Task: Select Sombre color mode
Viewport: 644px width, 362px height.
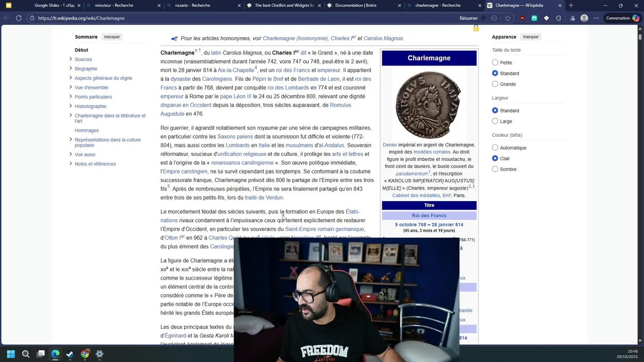Action: (495, 169)
